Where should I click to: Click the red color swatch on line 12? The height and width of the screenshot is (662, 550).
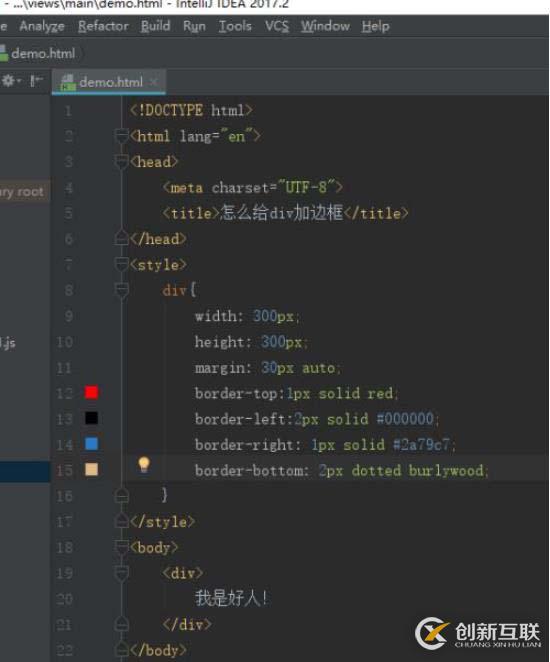(92, 392)
